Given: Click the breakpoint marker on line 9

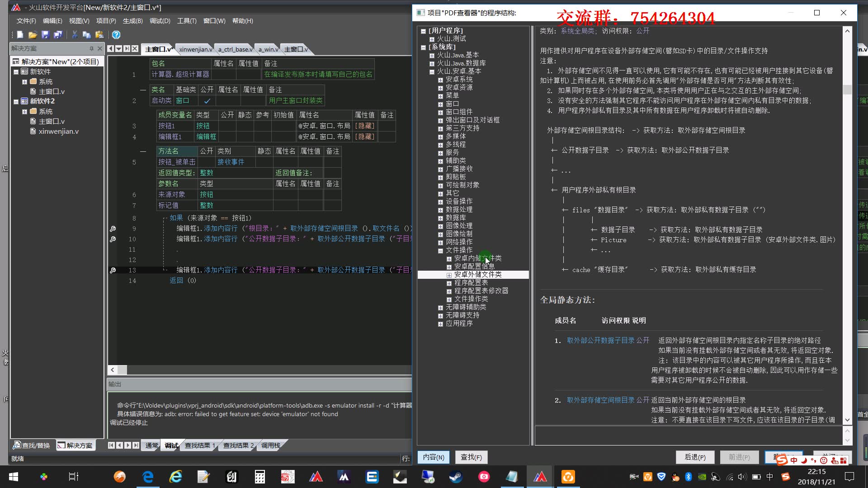Looking at the screenshot, I should pos(113,229).
